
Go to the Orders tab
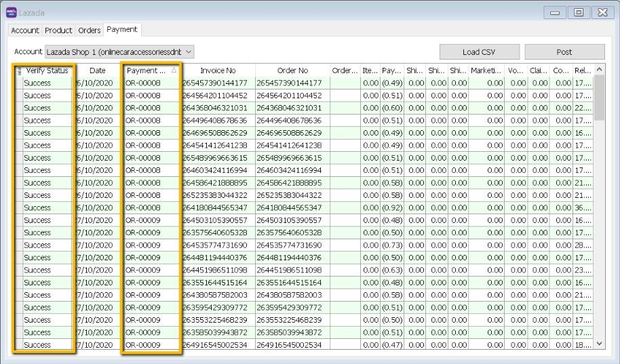[89, 31]
